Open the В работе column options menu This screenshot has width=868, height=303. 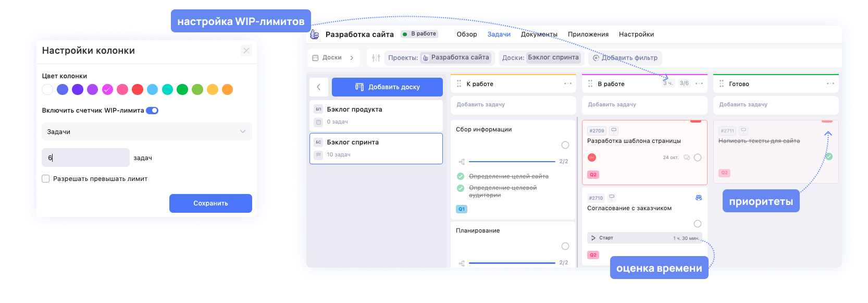(699, 84)
